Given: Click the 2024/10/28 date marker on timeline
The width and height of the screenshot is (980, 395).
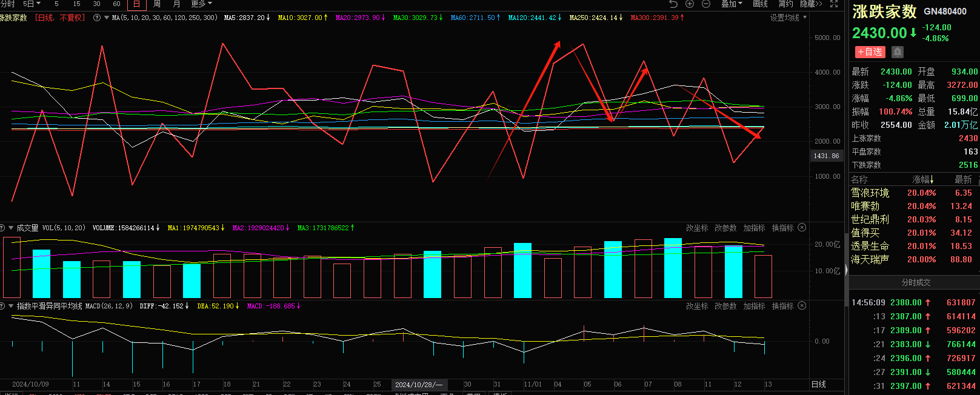Looking at the screenshot, I should pyautogui.click(x=419, y=385).
